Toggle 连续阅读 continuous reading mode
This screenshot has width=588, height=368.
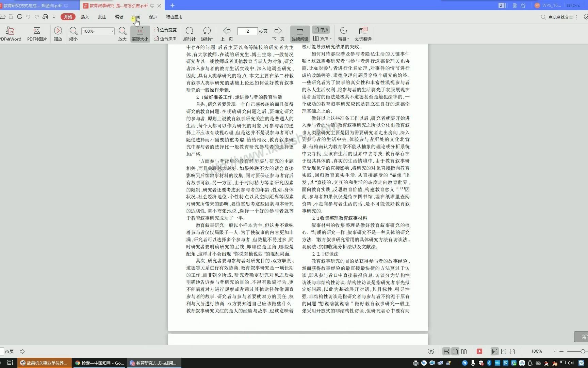pos(300,34)
